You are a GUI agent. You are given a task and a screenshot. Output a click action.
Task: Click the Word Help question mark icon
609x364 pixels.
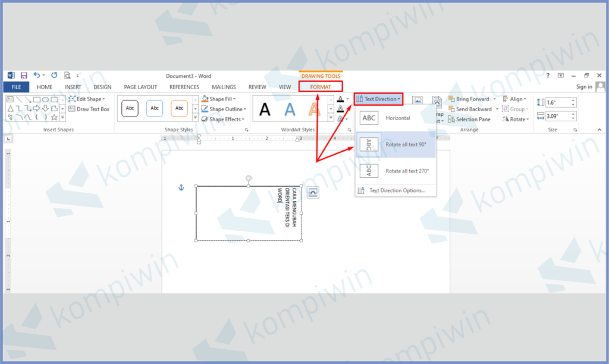pyautogui.click(x=548, y=76)
